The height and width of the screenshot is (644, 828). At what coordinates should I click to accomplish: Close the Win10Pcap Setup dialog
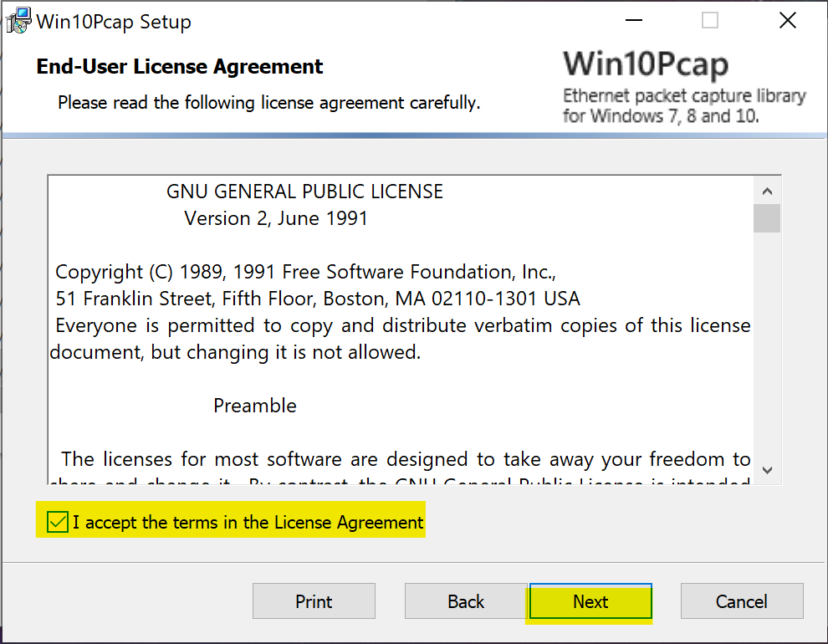787,21
